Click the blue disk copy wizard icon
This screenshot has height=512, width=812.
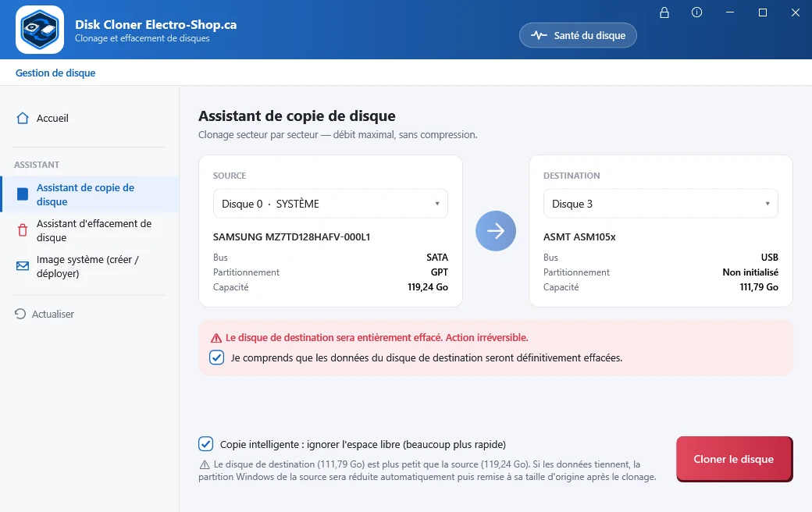(23, 194)
